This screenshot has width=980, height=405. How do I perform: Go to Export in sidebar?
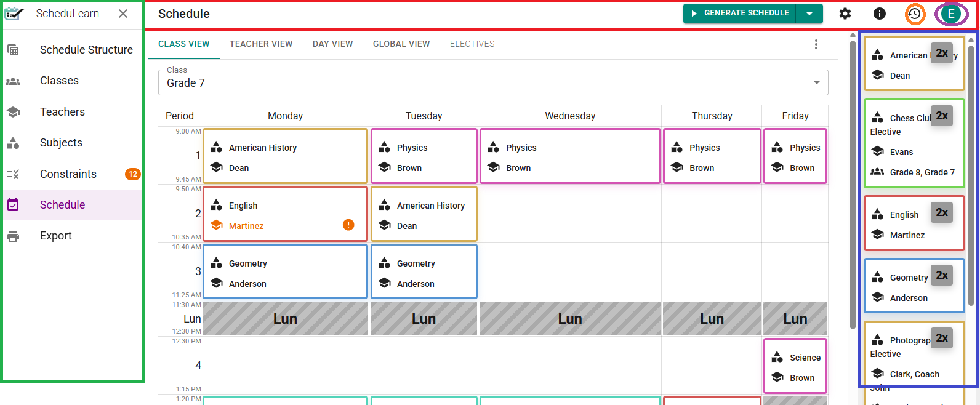click(56, 236)
